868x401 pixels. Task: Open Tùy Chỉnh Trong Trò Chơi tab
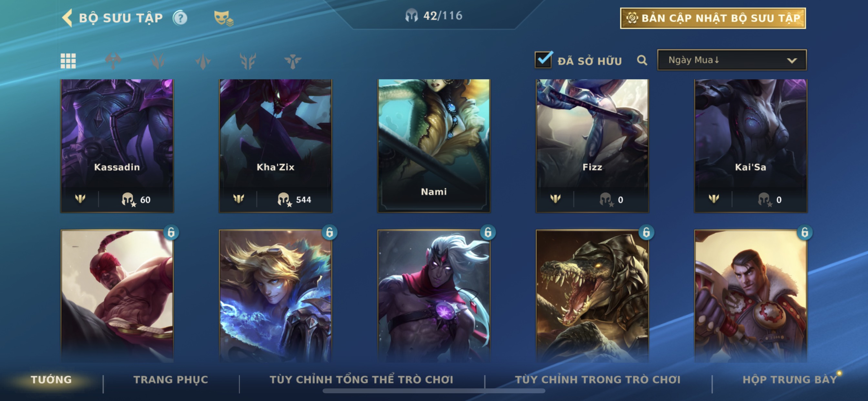597,379
